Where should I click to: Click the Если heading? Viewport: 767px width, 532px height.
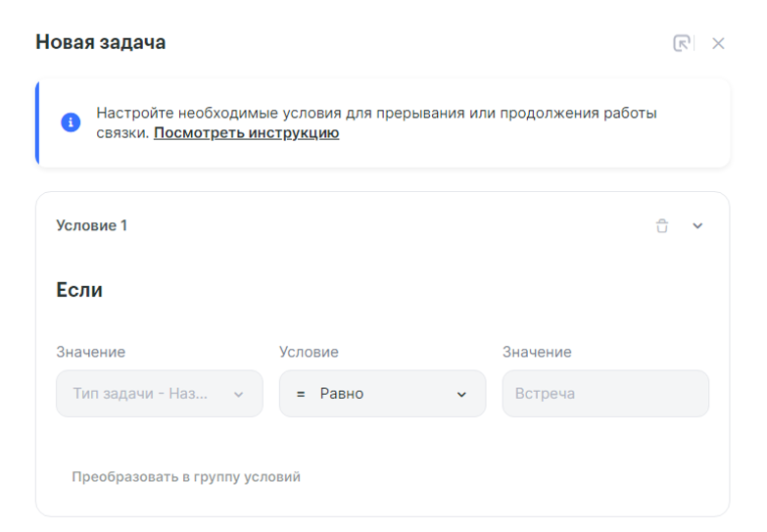[x=79, y=290]
